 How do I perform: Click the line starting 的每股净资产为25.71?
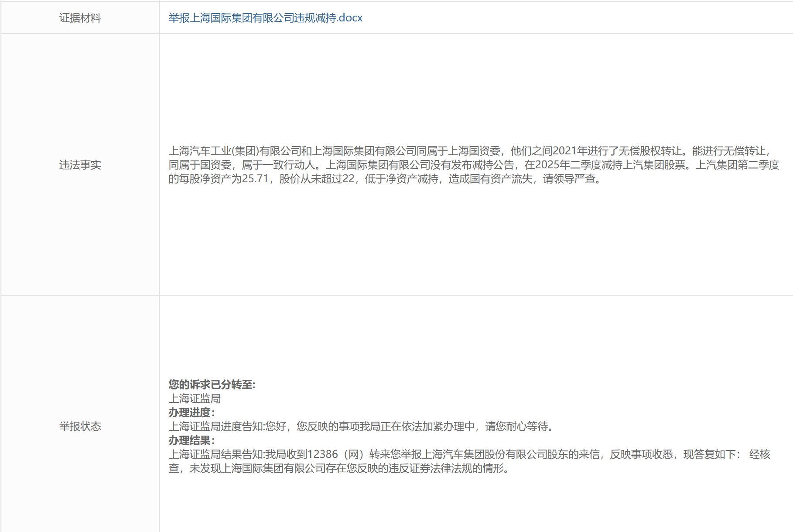pos(386,179)
